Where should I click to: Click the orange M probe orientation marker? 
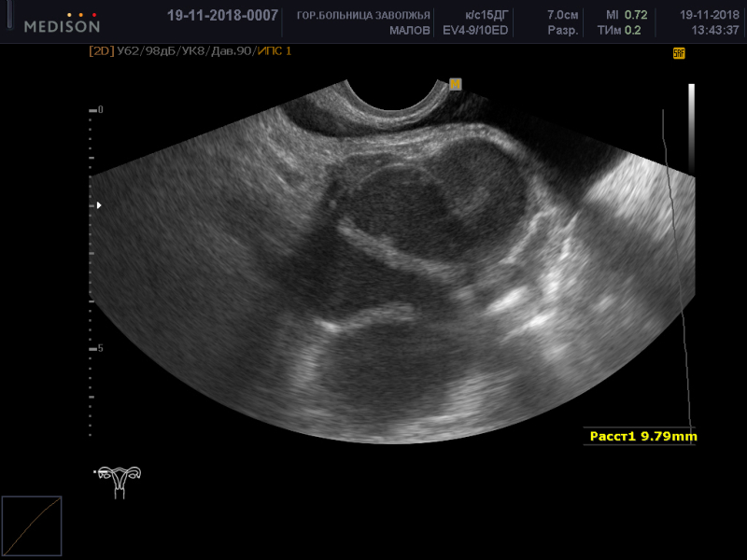click(x=456, y=84)
